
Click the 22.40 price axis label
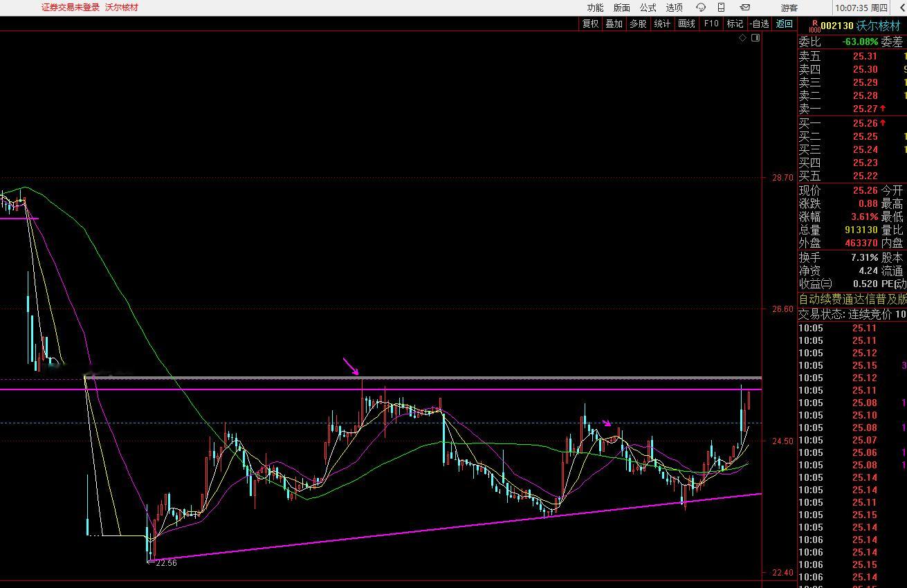pyautogui.click(x=783, y=573)
